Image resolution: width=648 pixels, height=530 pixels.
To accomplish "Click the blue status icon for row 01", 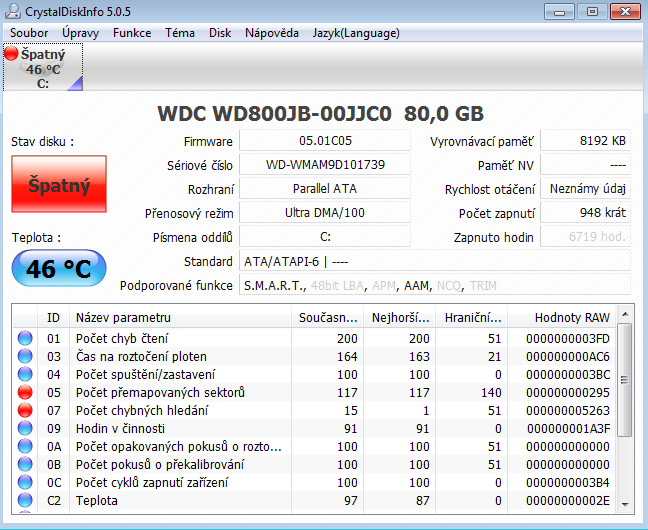I will 25,338.
